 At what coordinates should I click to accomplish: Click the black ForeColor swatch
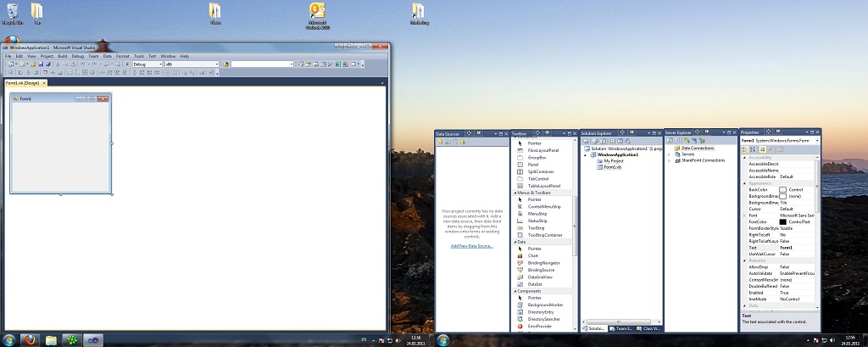(x=782, y=221)
